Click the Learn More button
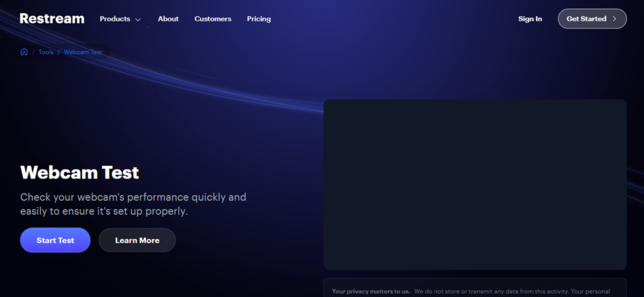The height and width of the screenshot is (297, 644). click(x=137, y=240)
